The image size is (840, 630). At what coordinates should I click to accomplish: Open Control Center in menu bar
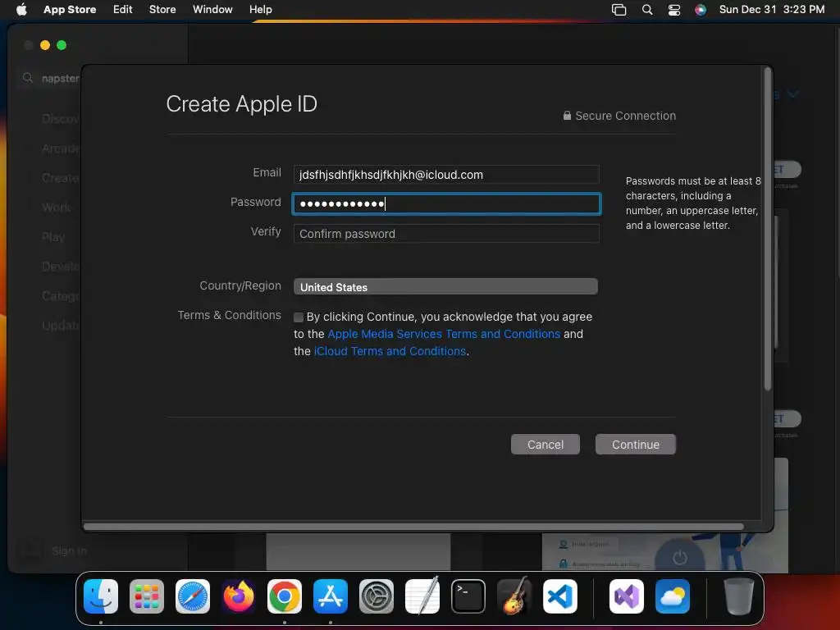tap(674, 10)
